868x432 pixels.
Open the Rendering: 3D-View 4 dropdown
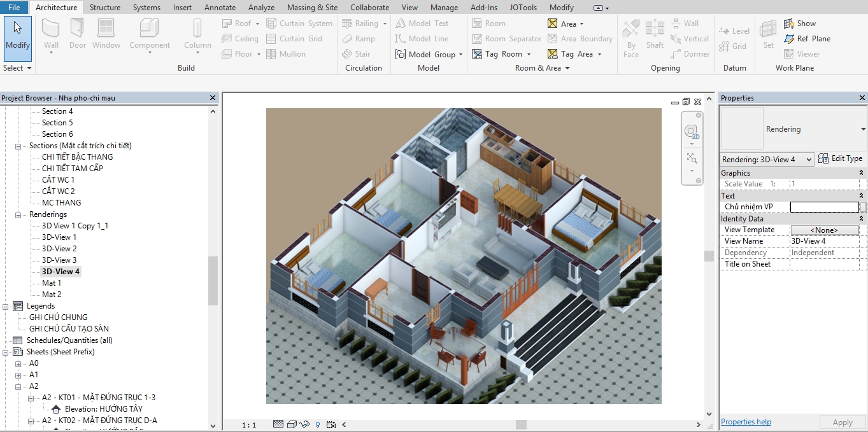[767, 159]
